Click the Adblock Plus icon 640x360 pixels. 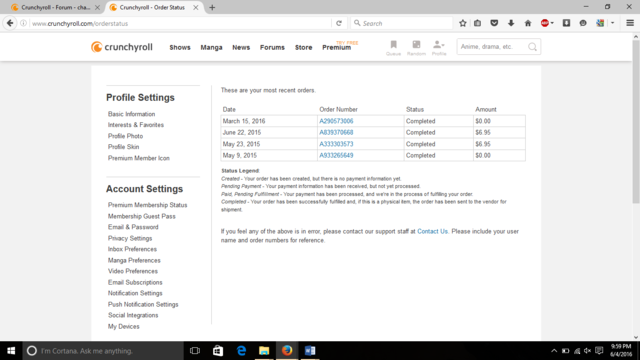[x=544, y=23]
